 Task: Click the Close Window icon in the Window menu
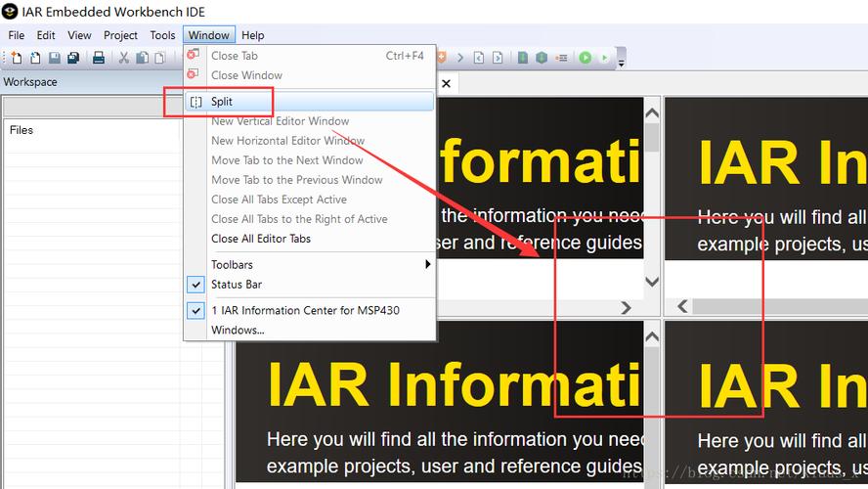[x=193, y=73]
